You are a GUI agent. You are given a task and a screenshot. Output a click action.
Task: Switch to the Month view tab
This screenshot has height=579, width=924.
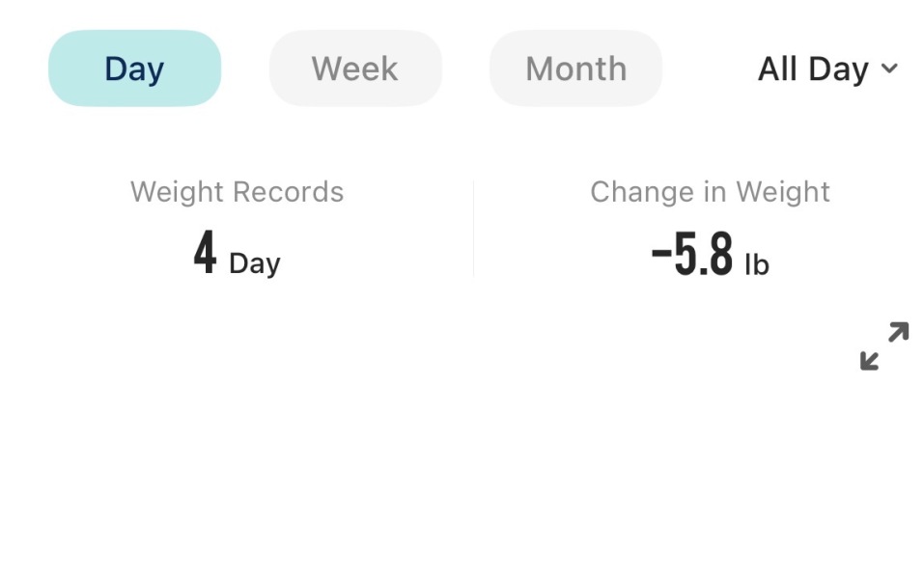point(575,69)
